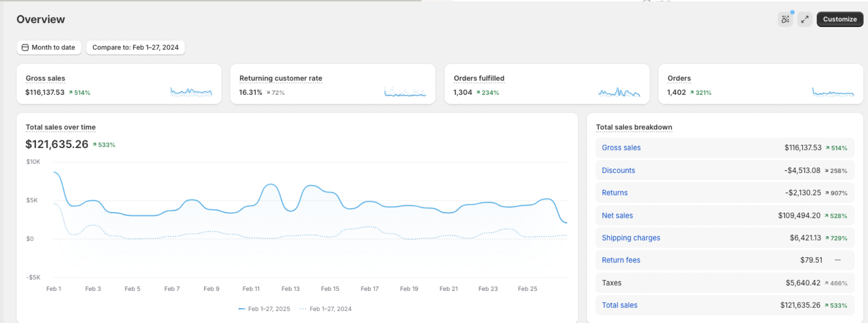The width and height of the screenshot is (868, 323).
Task: Select Returns in the breakdown list
Action: (x=615, y=193)
